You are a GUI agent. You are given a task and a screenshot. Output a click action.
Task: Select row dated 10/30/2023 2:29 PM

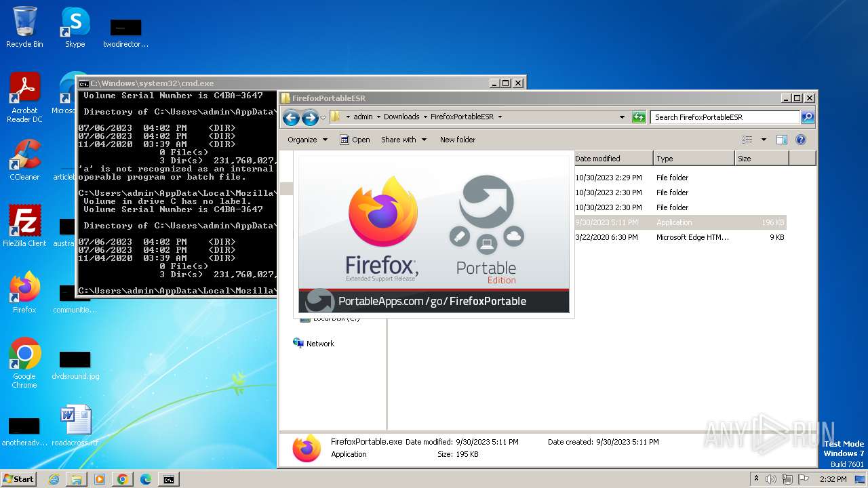[x=679, y=178]
